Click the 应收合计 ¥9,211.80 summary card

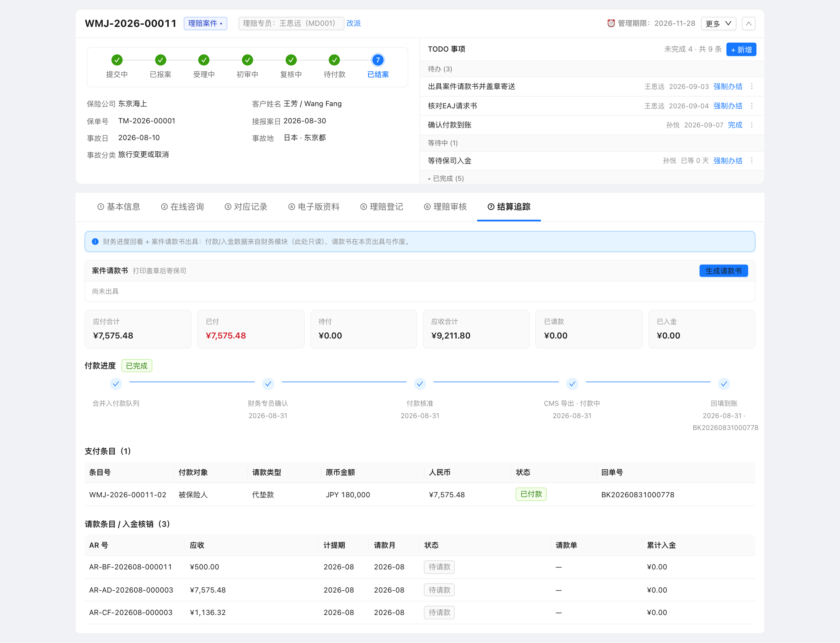tap(476, 329)
